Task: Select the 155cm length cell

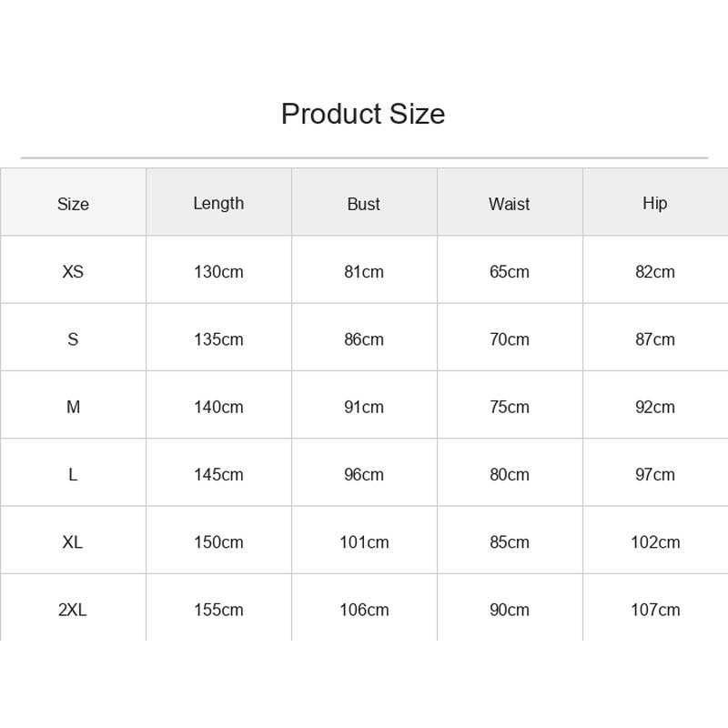Action: (218, 610)
